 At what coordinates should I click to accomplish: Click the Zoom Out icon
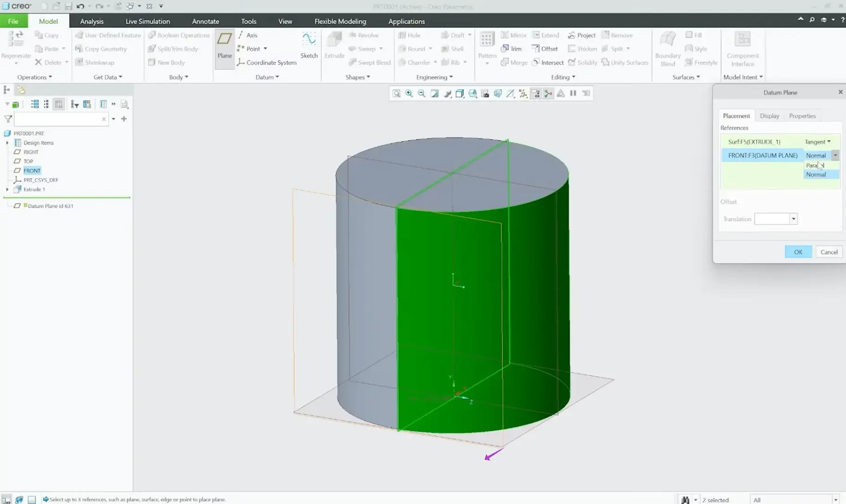coord(421,93)
